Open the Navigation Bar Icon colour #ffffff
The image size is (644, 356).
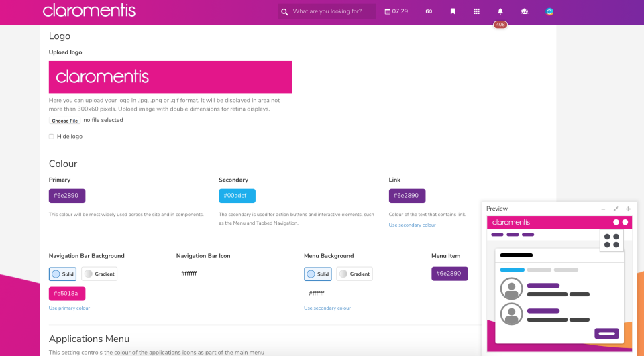pos(189,274)
